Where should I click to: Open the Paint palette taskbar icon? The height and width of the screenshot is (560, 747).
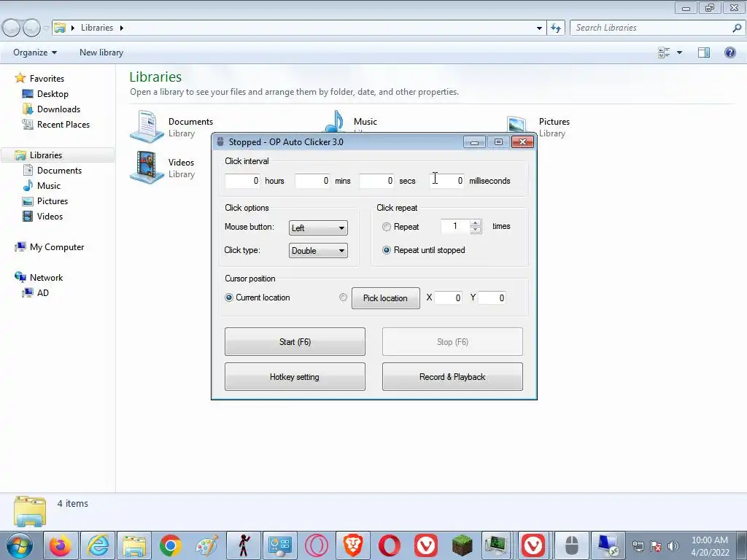click(x=206, y=545)
